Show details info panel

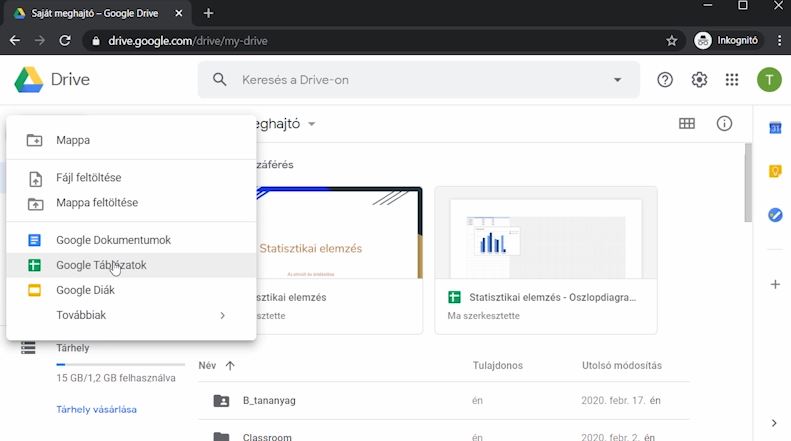[x=724, y=124]
